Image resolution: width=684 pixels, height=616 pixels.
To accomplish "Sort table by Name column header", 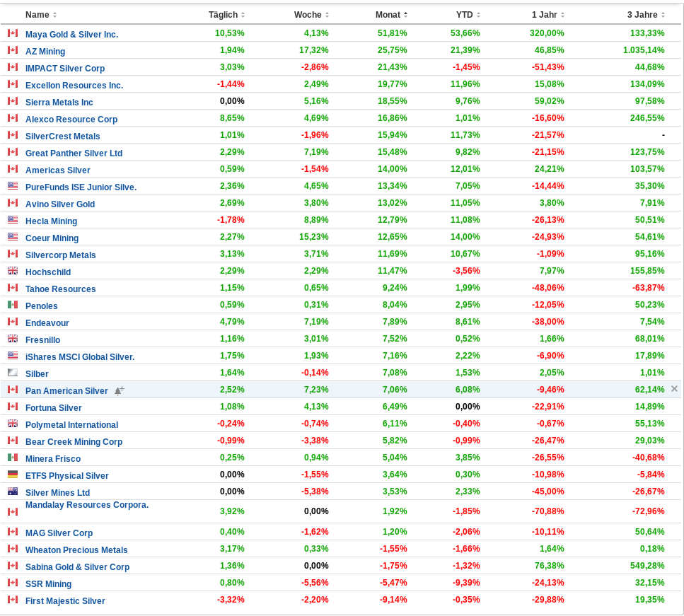I will 41,15.
